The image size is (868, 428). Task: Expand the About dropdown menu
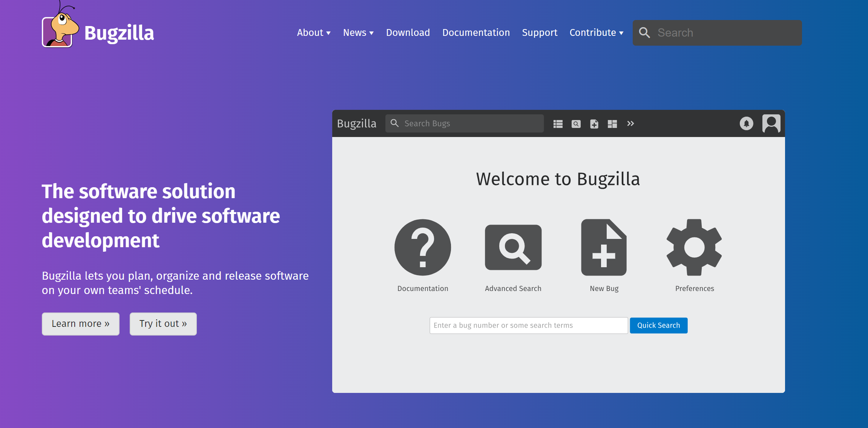(x=314, y=33)
